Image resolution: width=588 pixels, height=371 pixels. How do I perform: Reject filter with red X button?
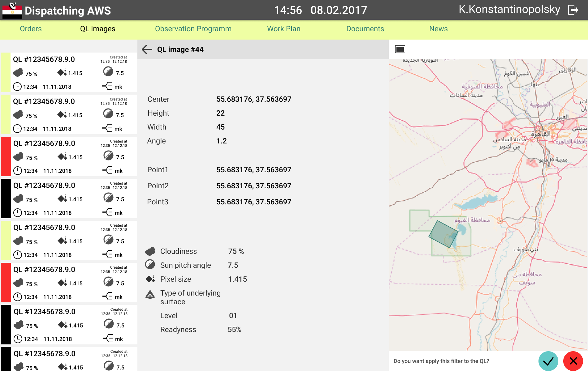coord(573,361)
